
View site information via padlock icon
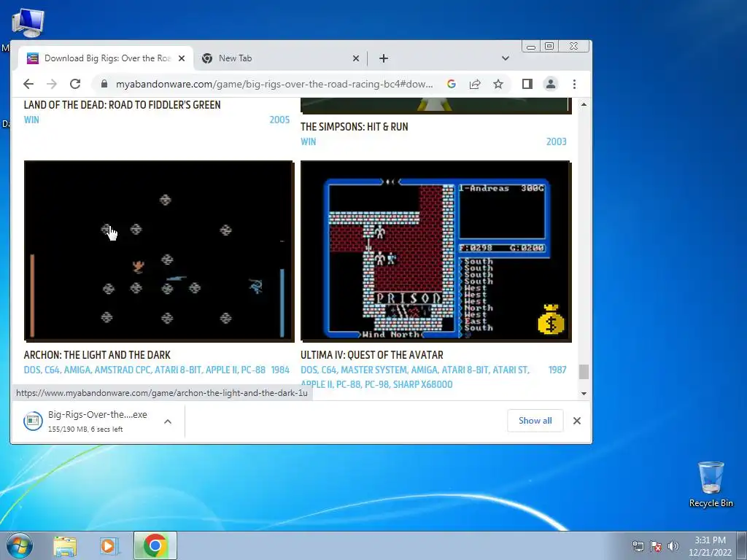point(104,85)
